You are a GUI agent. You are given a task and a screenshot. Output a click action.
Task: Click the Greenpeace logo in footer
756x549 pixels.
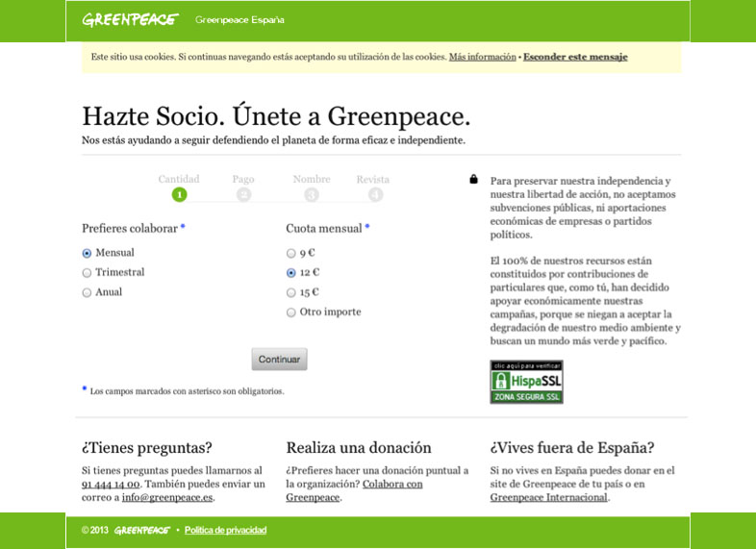[142, 530]
